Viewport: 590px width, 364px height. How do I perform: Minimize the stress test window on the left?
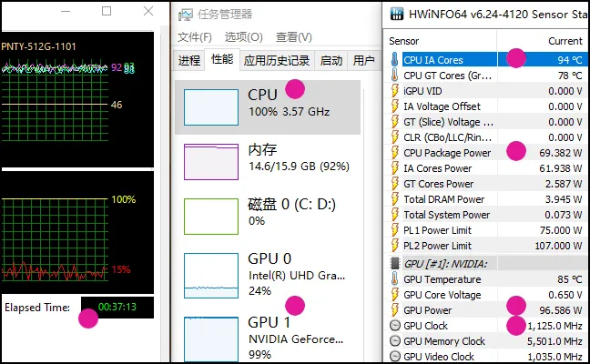click(x=66, y=11)
